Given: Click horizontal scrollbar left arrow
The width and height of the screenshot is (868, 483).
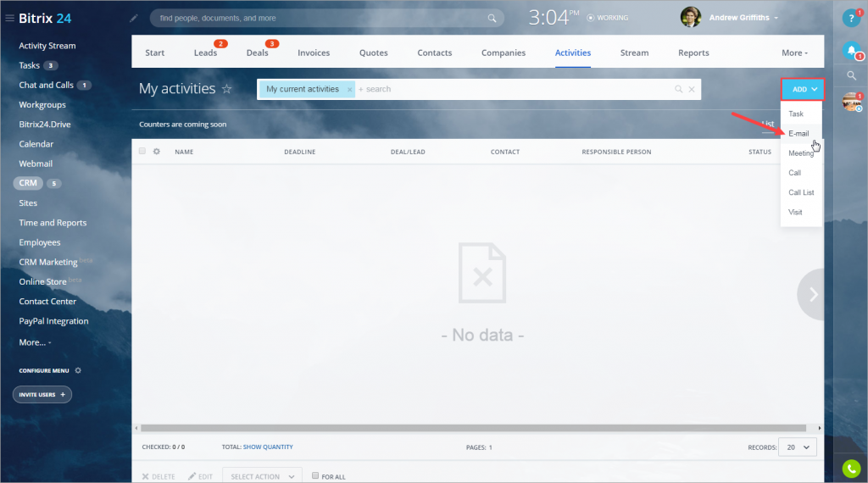Looking at the screenshot, I should 136,428.
